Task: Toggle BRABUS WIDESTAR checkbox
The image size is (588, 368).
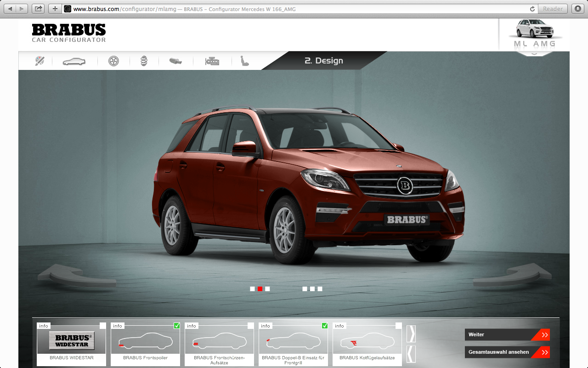Action: pos(102,326)
